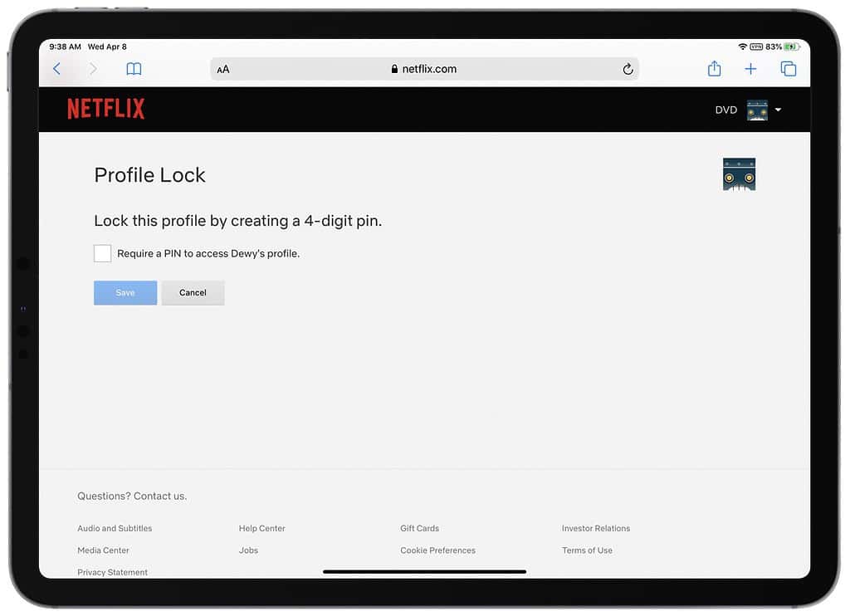Navigate back using the back arrow
850x616 pixels.
[x=56, y=69]
